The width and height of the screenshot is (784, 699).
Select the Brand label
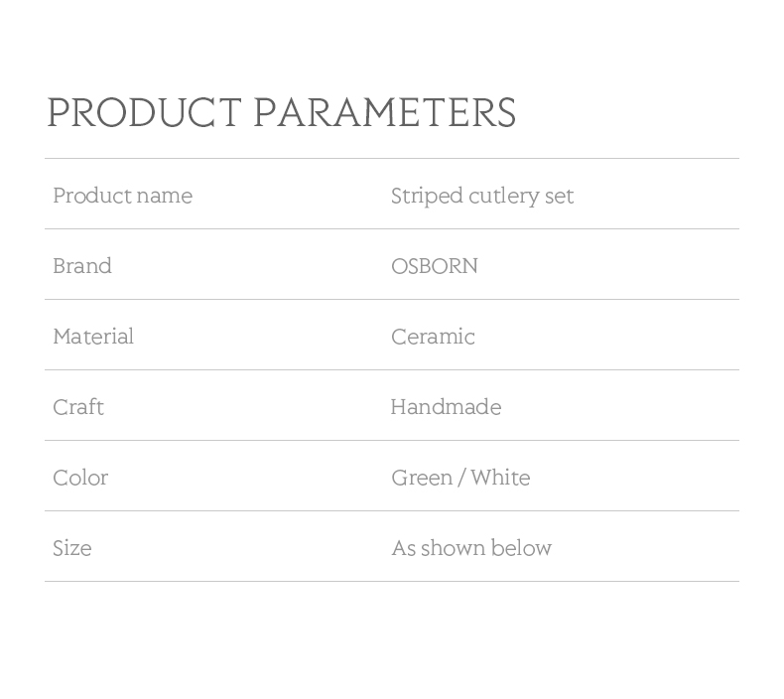(82, 266)
